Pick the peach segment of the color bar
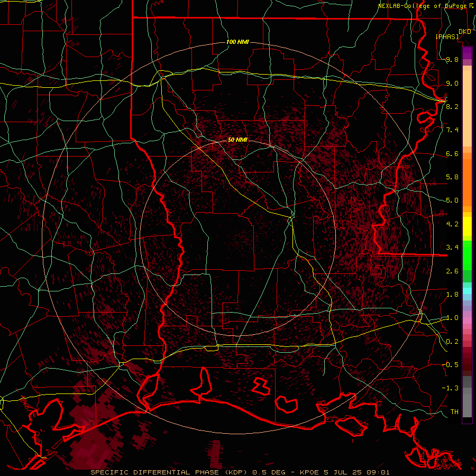The width and height of the screenshot is (476, 476). [467, 106]
